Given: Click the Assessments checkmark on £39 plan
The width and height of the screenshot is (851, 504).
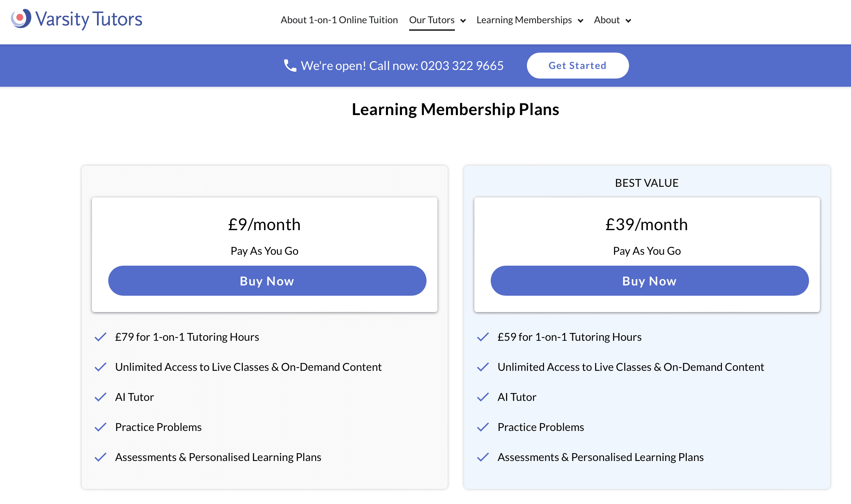Looking at the screenshot, I should [x=483, y=457].
